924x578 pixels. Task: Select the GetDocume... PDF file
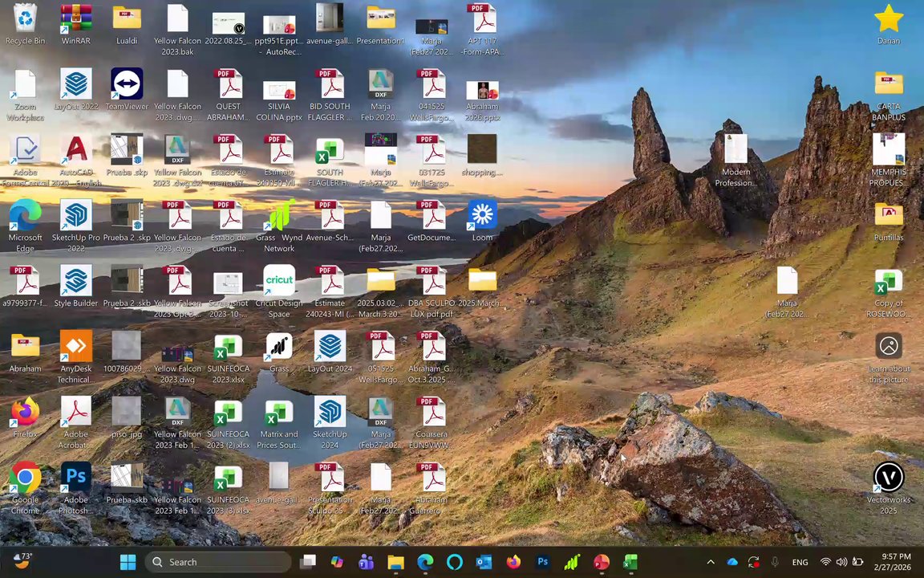click(432, 222)
